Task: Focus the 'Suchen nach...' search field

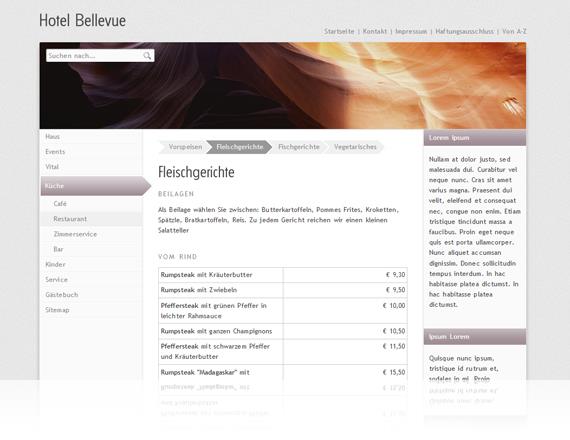Action: pos(95,56)
